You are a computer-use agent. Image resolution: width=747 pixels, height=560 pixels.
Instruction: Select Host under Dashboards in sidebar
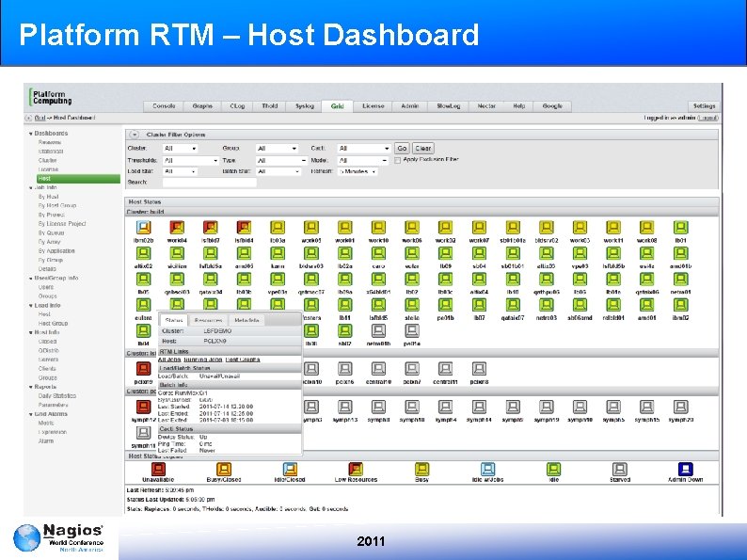click(x=79, y=178)
